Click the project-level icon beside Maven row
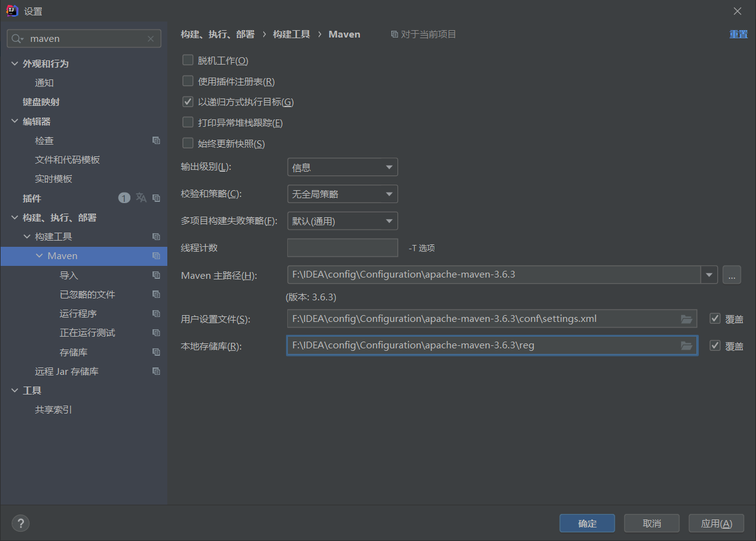Screen dimensions: 756x541 [x=156, y=255]
